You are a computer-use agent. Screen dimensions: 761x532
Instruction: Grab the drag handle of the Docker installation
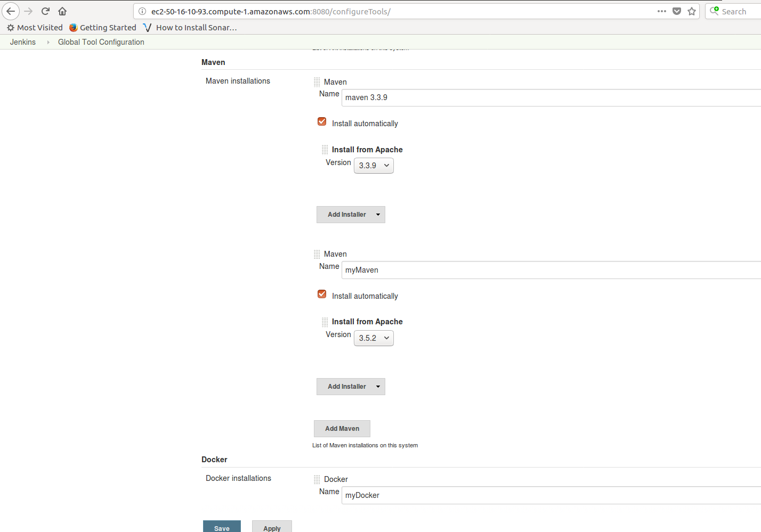point(317,479)
